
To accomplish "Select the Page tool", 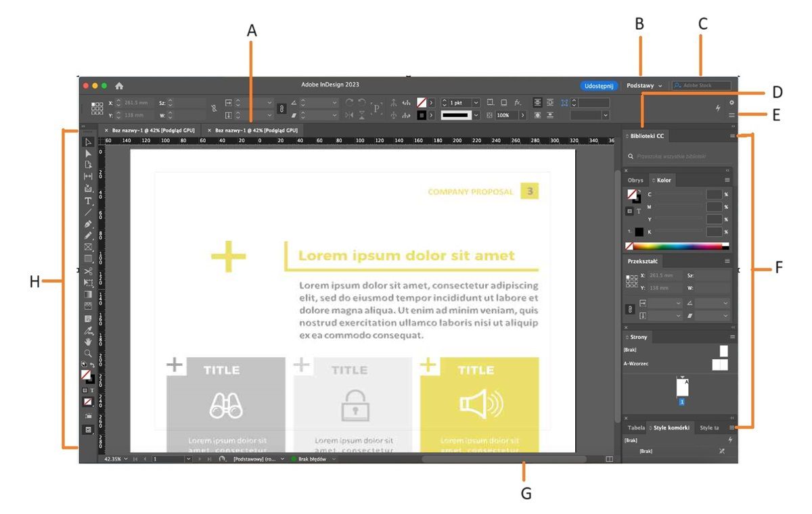I will pyautogui.click(x=89, y=165).
